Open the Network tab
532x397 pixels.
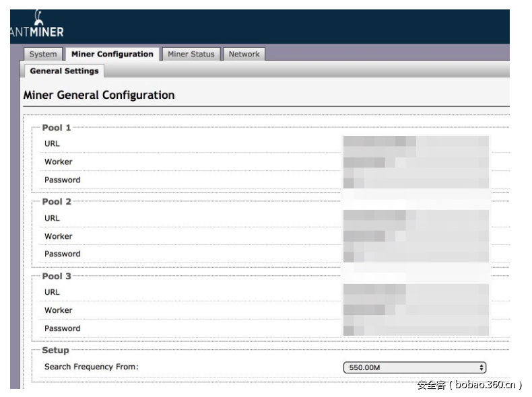click(x=244, y=55)
